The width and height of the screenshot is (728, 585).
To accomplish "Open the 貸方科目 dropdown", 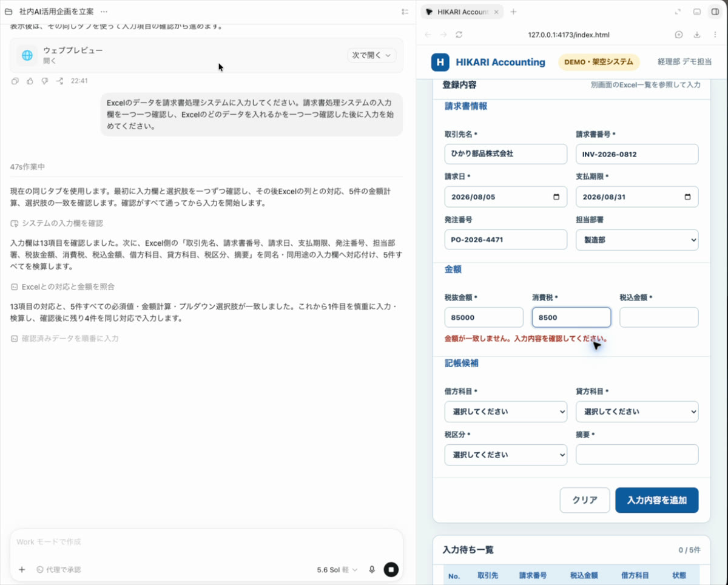I will (x=637, y=411).
